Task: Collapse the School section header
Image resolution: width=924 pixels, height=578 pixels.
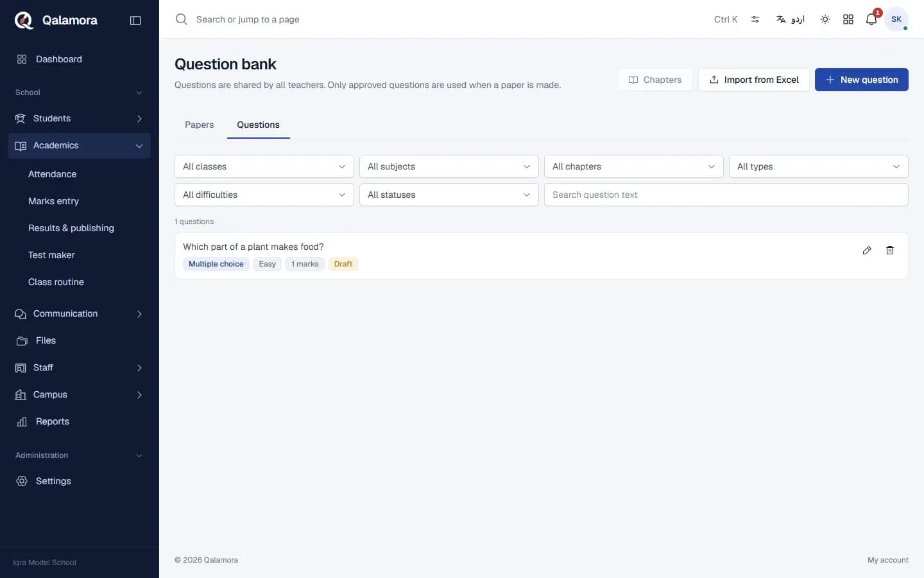Action: pos(80,92)
